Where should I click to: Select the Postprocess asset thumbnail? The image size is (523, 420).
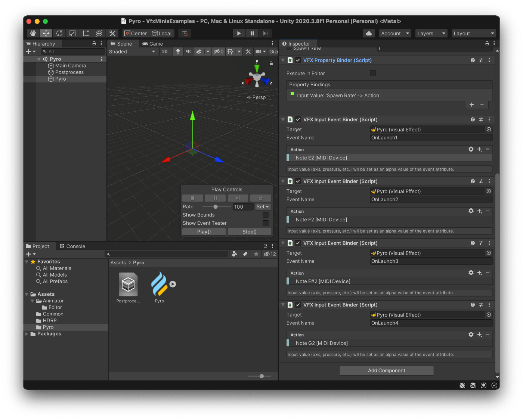click(128, 284)
